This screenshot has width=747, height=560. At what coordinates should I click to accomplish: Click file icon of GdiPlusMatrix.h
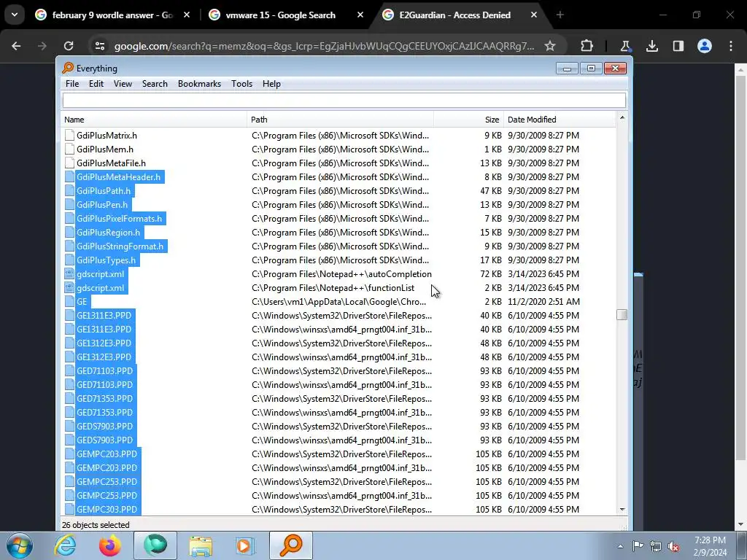pyautogui.click(x=69, y=135)
